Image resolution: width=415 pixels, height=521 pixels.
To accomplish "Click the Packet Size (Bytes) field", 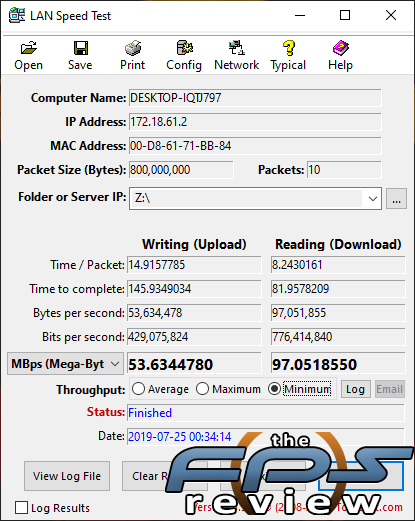I will (181, 170).
